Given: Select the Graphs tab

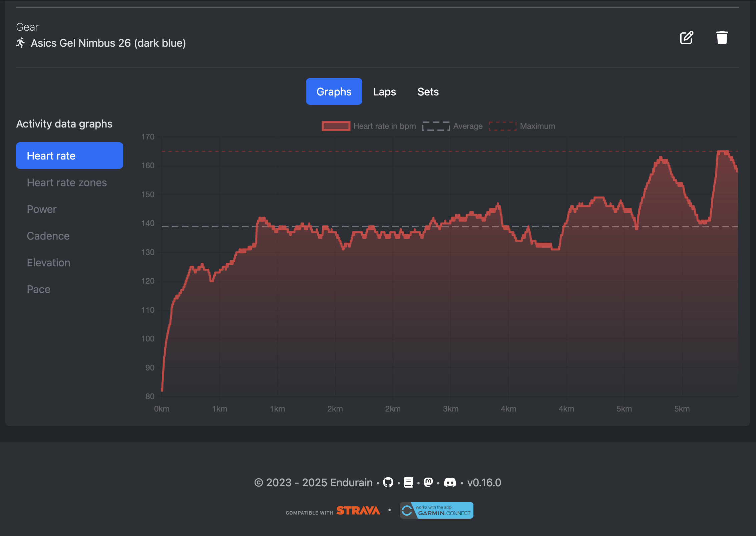Looking at the screenshot, I should 334,92.
